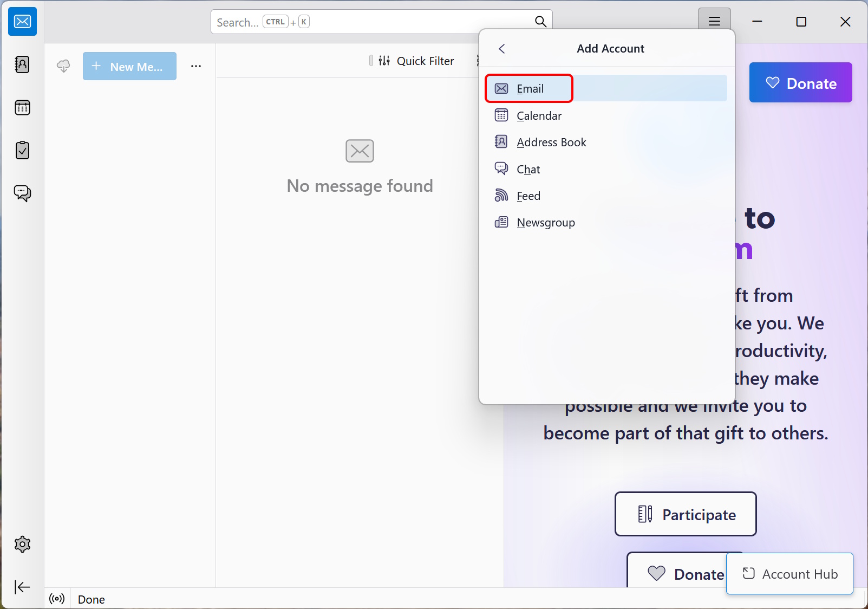Open the Chat space in sidebar
This screenshot has width=868, height=609.
(22, 193)
